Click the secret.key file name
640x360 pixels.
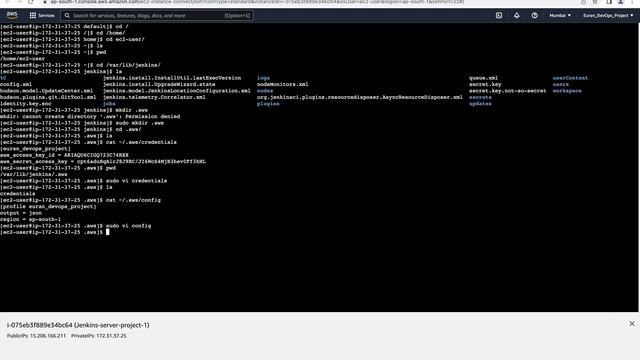[485, 84]
